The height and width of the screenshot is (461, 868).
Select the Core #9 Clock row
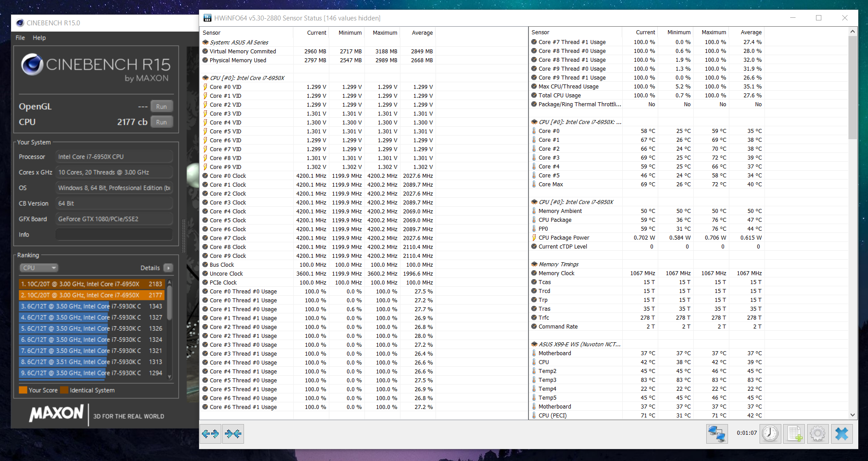coord(318,256)
